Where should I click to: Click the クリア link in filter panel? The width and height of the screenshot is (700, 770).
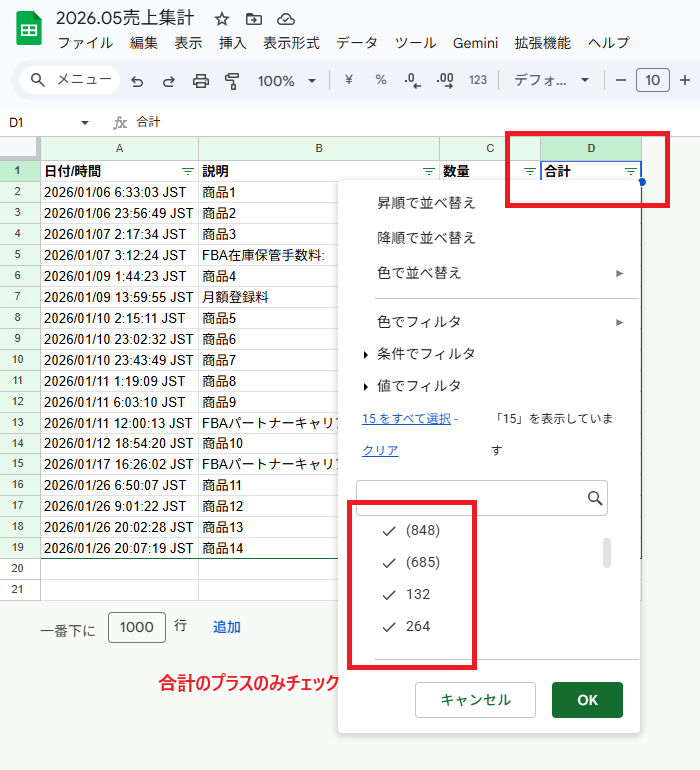(380, 451)
